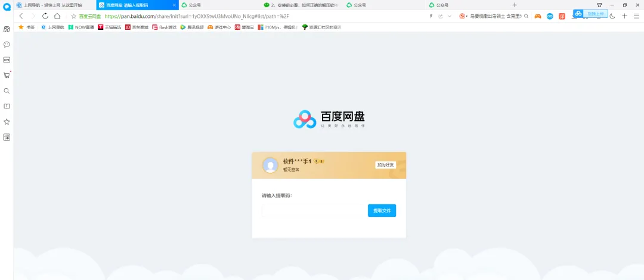Click the plus icon in the toolbar
The image size is (644, 280).
point(625,16)
